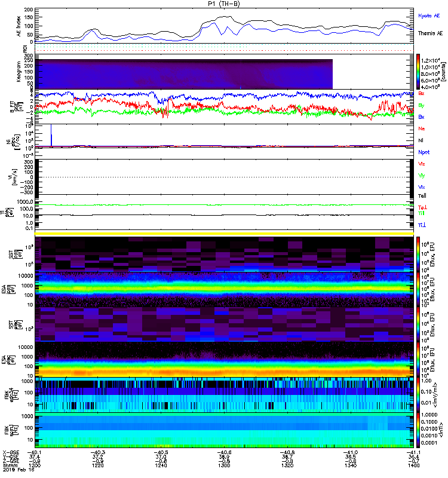Image resolution: width=448 pixels, height=478 pixels.
Task: Click the Keogram image panel
Action: (184, 74)
